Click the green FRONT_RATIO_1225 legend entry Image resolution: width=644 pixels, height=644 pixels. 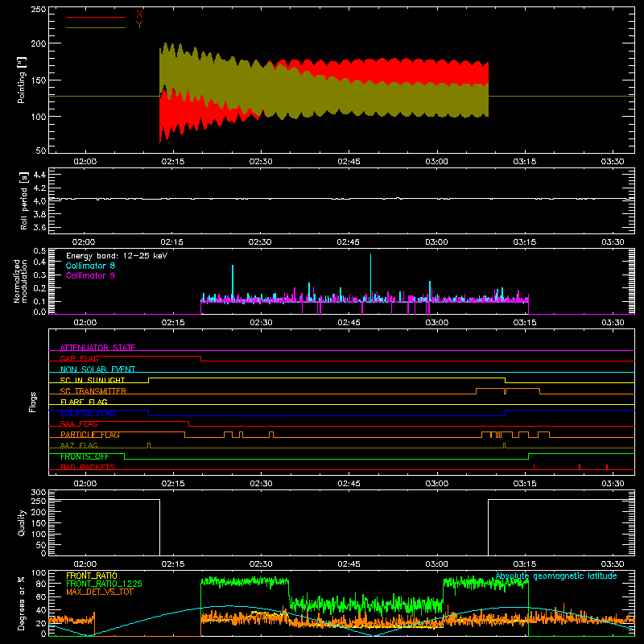[x=105, y=584]
